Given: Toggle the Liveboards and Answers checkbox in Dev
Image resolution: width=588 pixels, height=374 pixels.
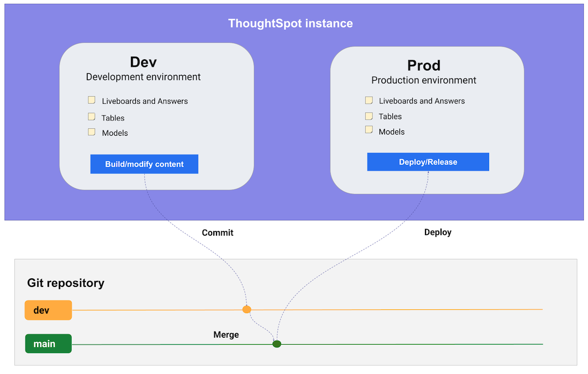Looking at the screenshot, I should pos(91,100).
